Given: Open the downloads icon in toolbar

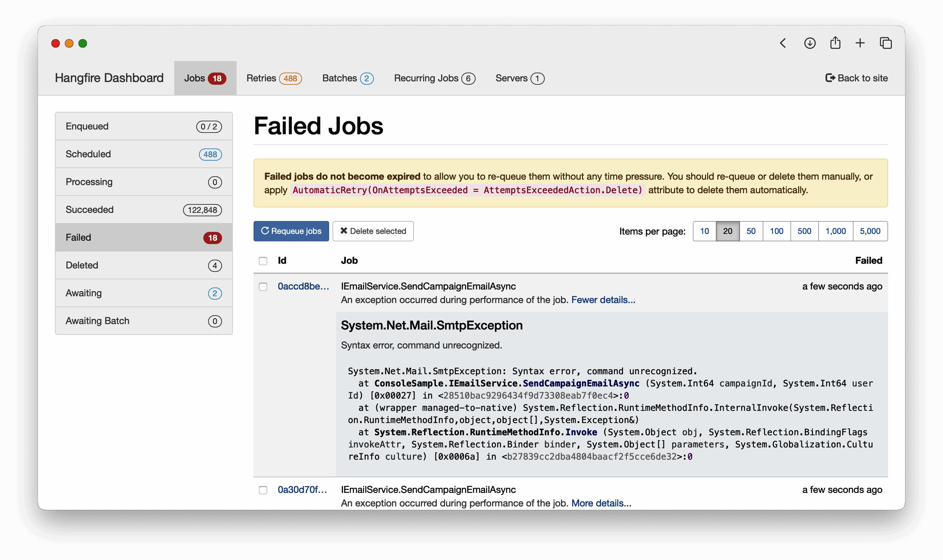Looking at the screenshot, I should pos(809,43).
